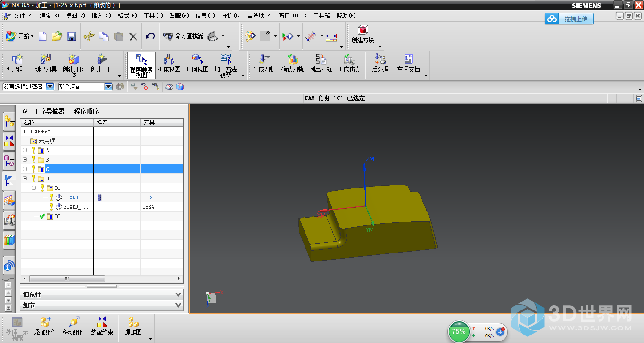
Task: Open the Entire Assembly (整个装配) dropdown
Action: pos(108,87)
